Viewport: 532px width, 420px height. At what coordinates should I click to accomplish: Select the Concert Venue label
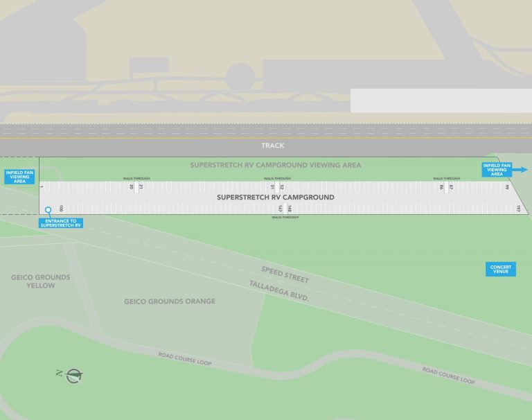[501, 269]
